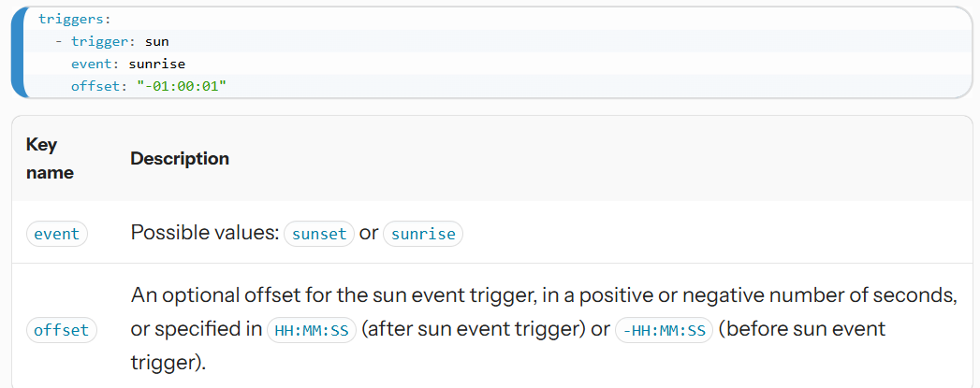Click the "-HH:MM:SS" negative format badge
This screenshot has height=388, width=980.
click(664, 330)
